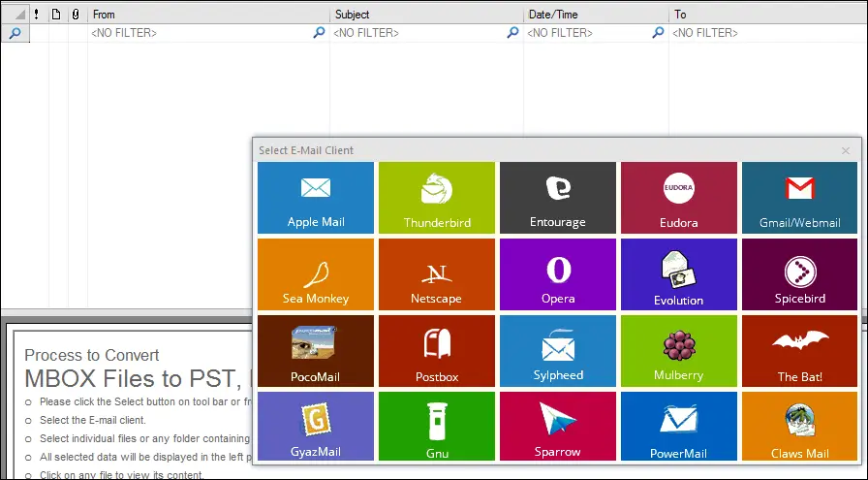Choose Thunderbird as the e-mail client
This screenshot has height=480, width=868.
437,198
